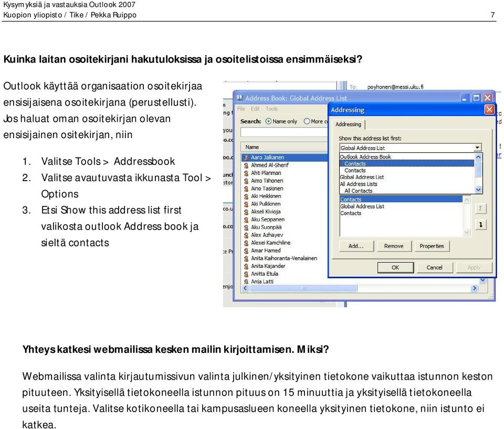
Task: Click the Properties button
Action: pos(432,246)
